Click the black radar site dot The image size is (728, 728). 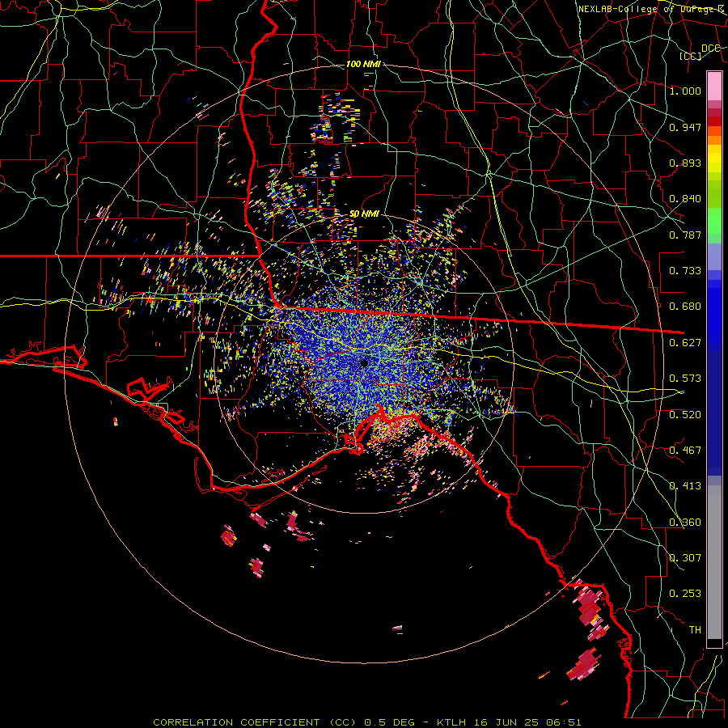point(365,362)
